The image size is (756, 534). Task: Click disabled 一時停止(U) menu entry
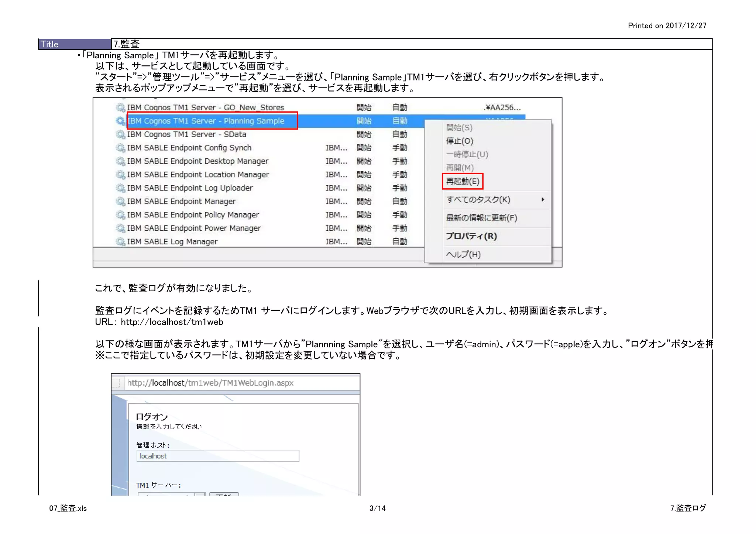[467, 154]
